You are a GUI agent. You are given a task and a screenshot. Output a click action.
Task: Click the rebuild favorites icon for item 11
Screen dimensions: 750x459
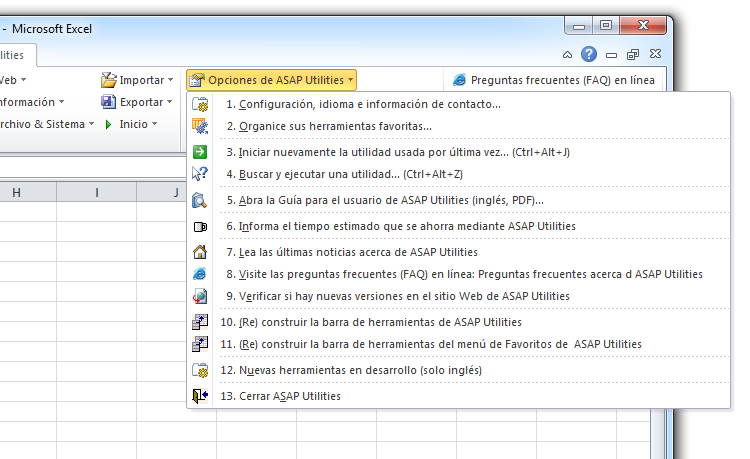[x=200, y=344]
